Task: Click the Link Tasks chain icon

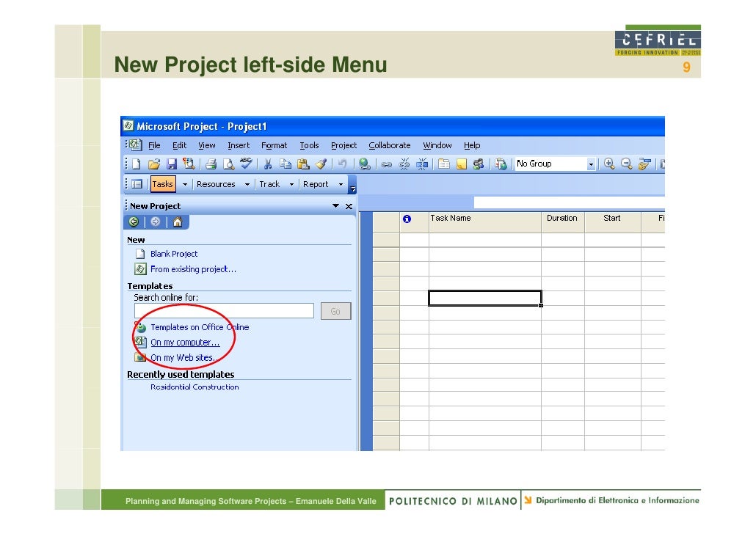Action: click(386, 164)
